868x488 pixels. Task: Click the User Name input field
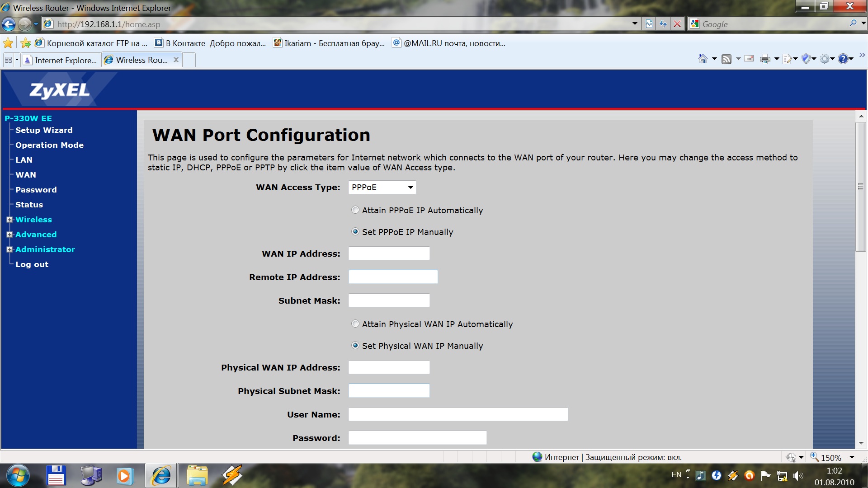point(458,414)
